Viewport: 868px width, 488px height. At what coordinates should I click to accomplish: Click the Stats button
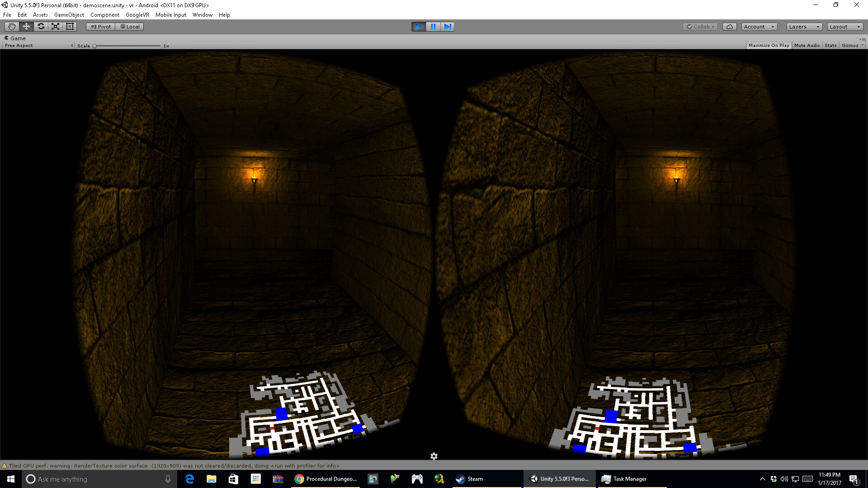(x=830, y=45)
